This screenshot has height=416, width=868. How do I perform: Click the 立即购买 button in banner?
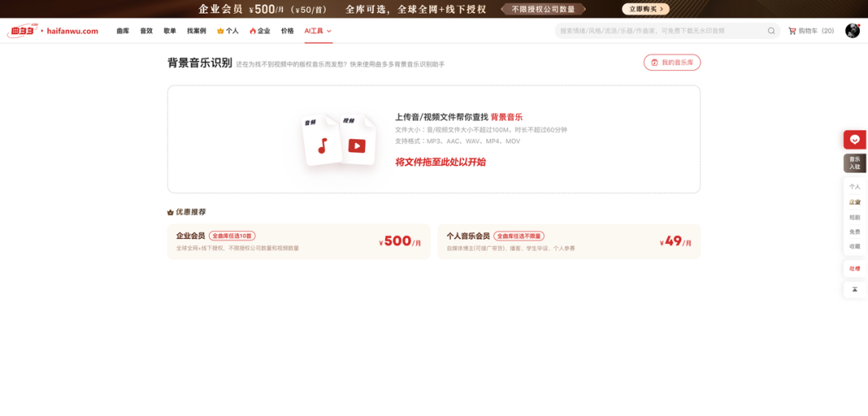pyautogui.click(x=645, y=9)
